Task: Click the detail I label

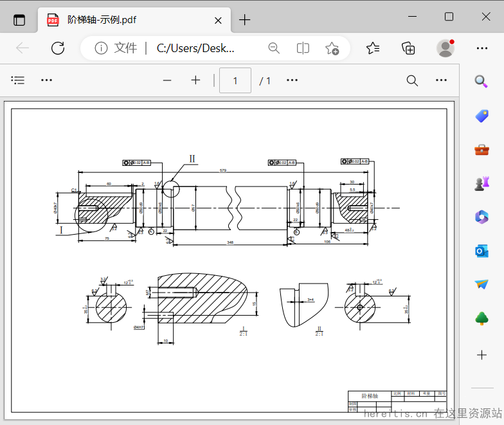Action: pos(61,230)
